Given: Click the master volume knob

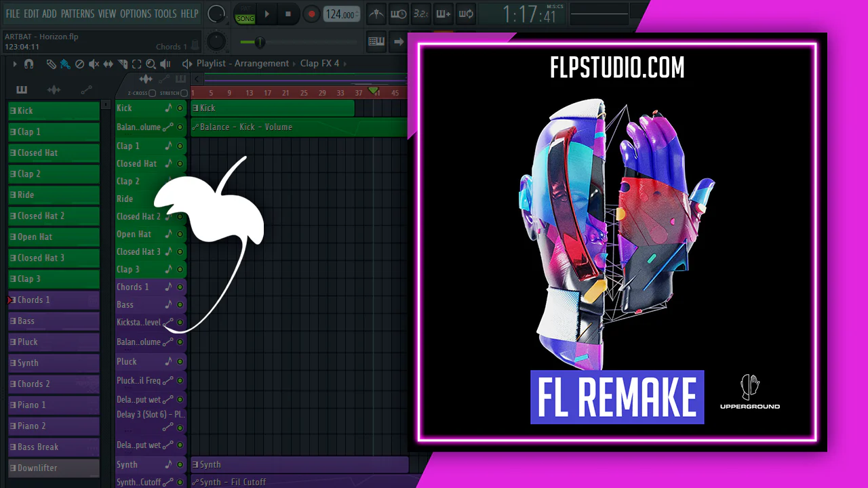Looking at the screenshot, I should click(216, 13).
